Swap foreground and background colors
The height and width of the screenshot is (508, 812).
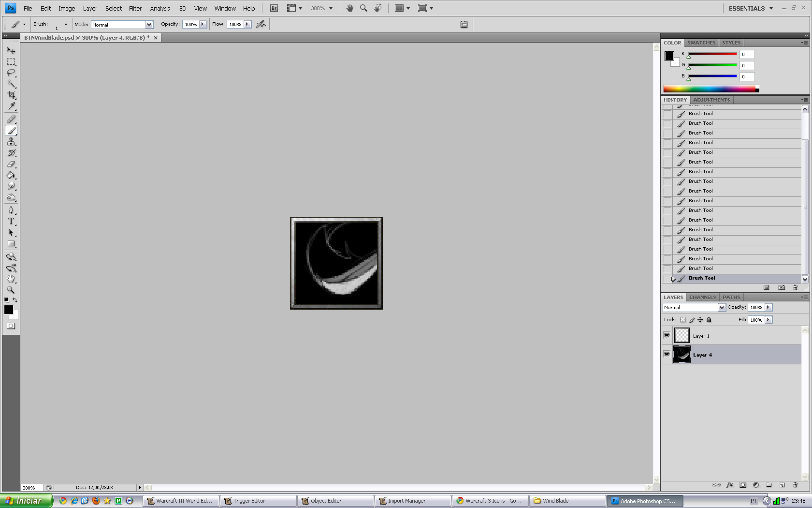(15, 300)
